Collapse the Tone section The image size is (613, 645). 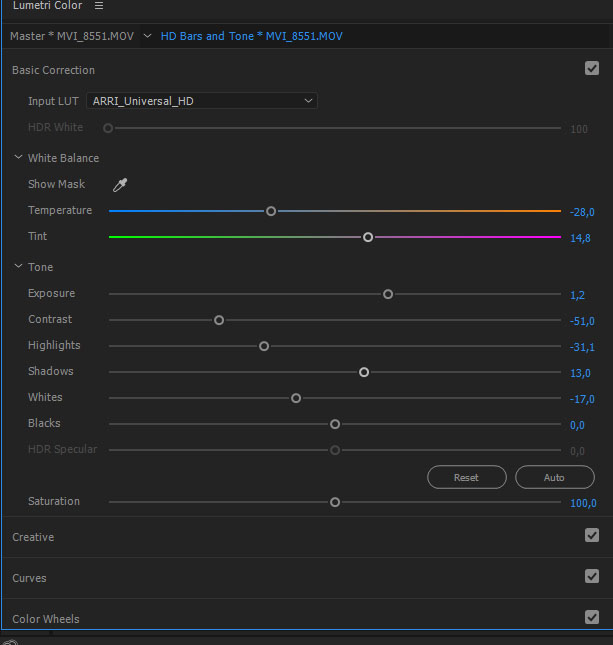(18, 267)
